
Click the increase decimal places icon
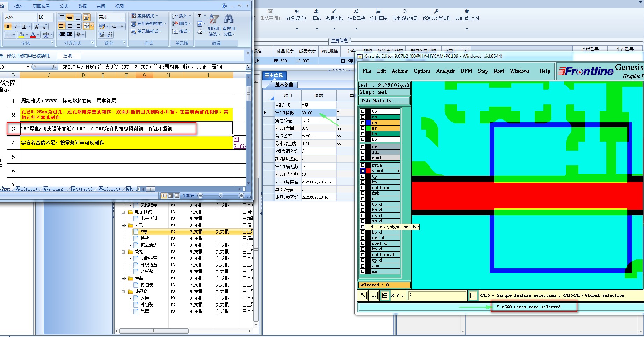[102, 35]
